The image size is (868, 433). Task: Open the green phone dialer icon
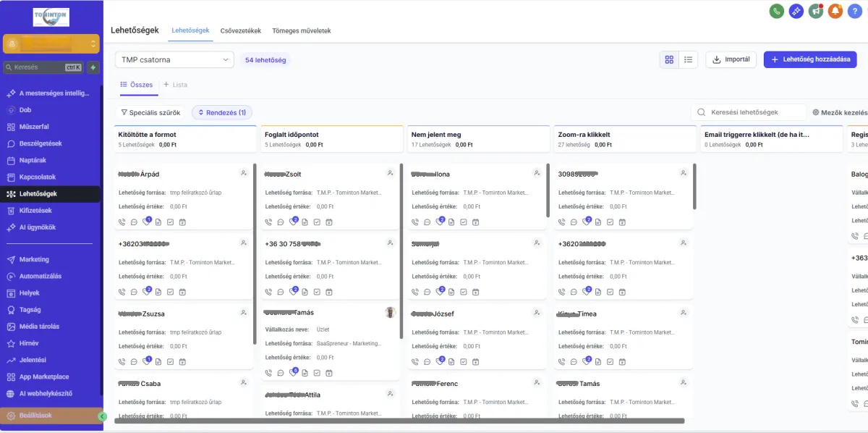777,11
